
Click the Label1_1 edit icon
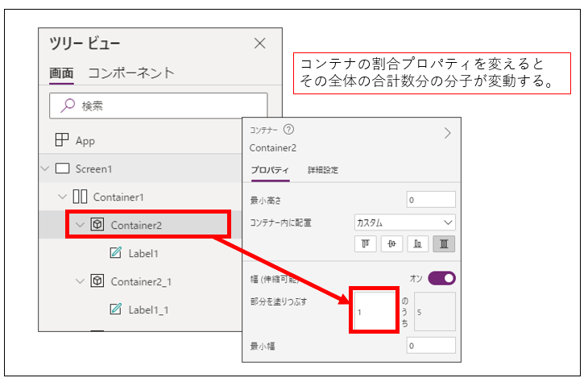pos(115,309)
